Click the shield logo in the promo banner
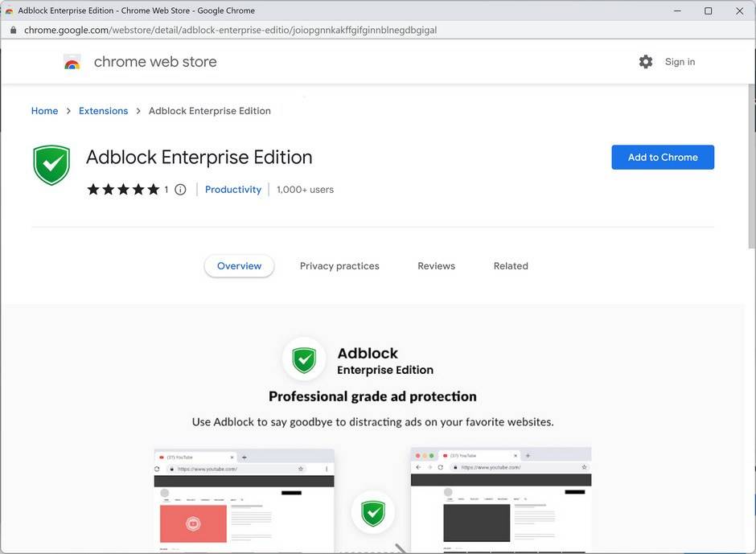This screenshot has height=554, width=756. tap(304, 359)
